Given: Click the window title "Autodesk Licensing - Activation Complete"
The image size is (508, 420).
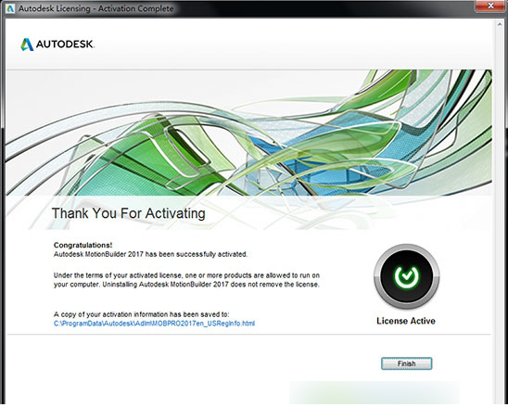Looking at the screenshot, I should point(95,8).
